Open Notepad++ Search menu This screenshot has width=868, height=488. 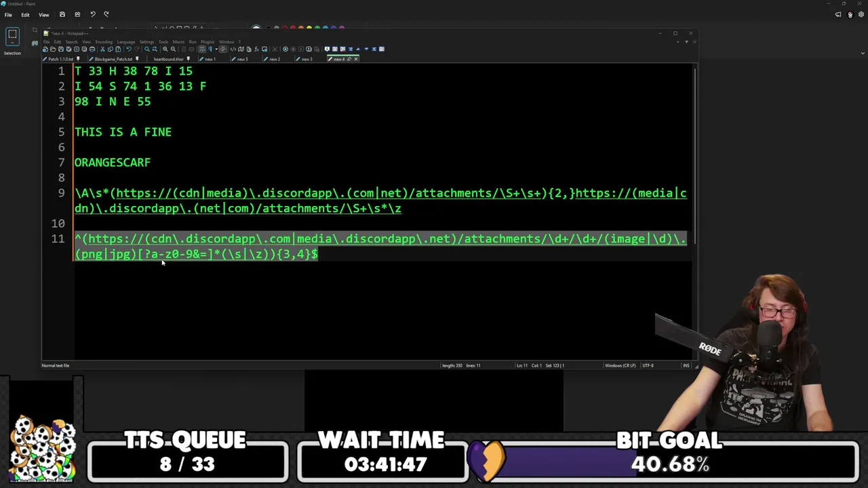71,42
